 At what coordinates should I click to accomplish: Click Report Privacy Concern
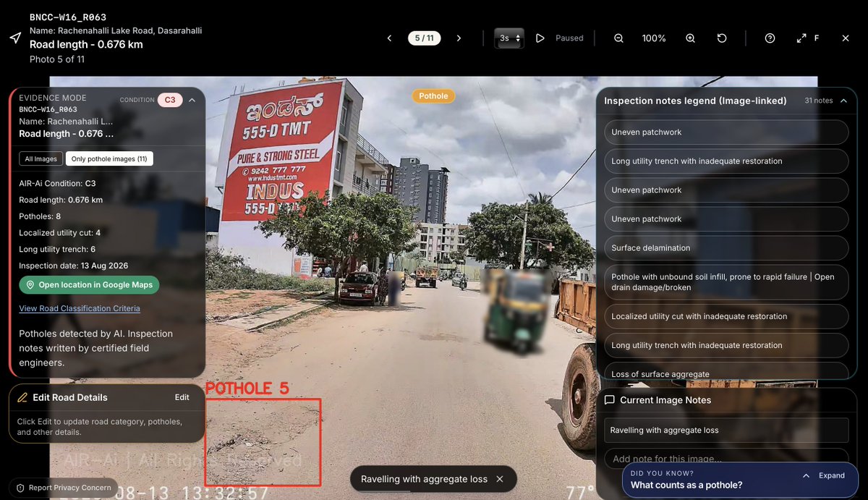(x=64, y=488)
